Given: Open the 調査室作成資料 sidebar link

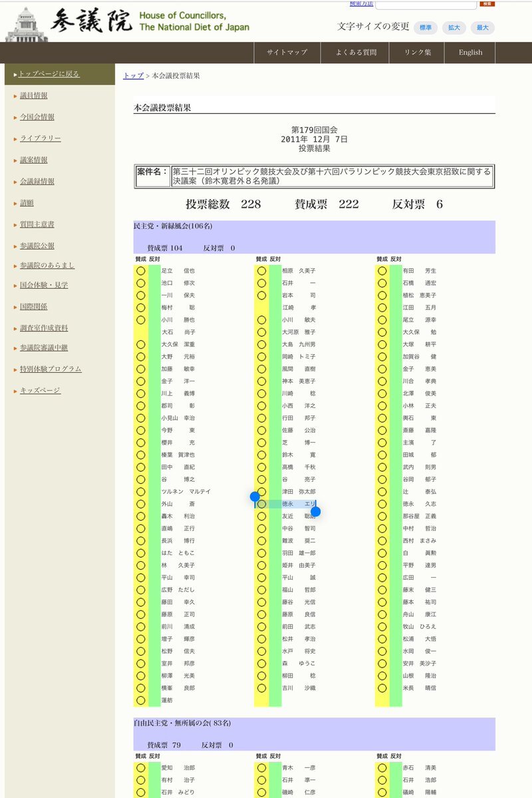Looking at the screenshot, I should click(44, 328).
